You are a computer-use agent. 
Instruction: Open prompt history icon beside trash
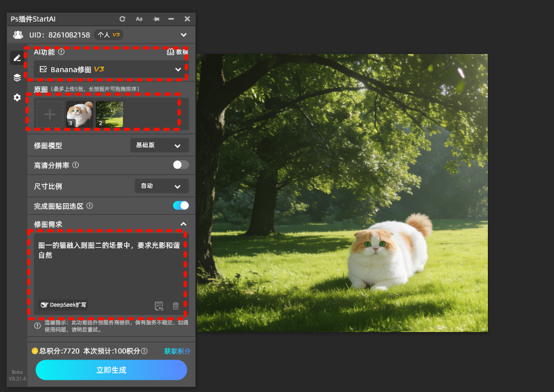[x=159, y=306]
